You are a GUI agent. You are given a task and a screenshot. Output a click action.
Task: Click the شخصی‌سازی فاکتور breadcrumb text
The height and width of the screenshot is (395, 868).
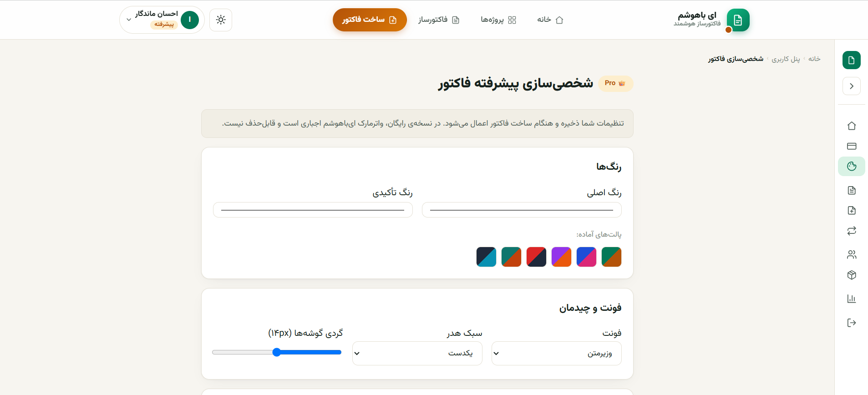click(x=736, y=59)
